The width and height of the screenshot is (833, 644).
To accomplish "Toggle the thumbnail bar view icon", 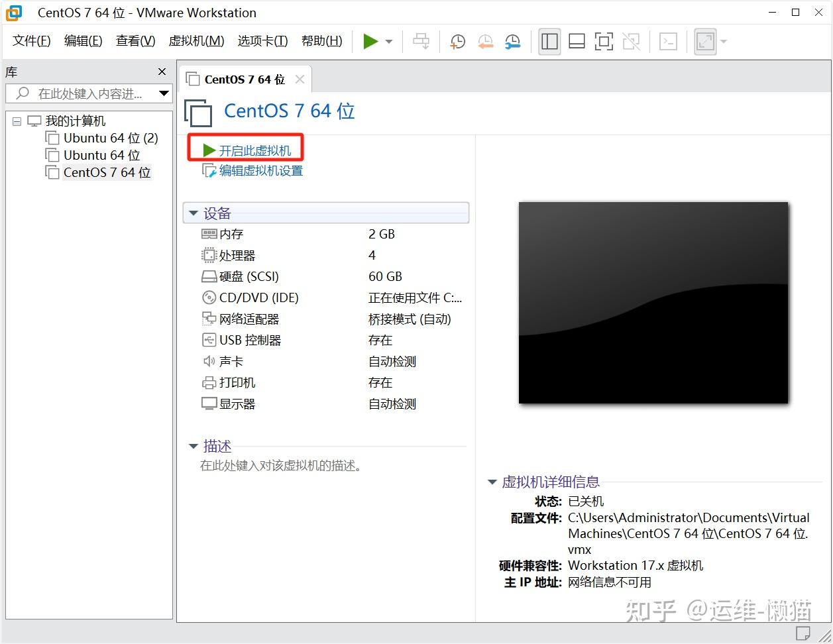I will point(577,42).
